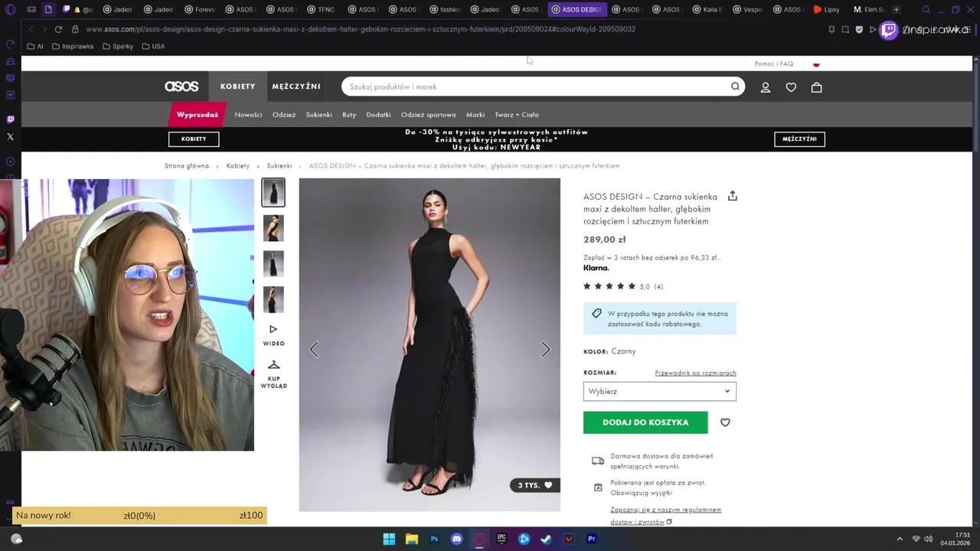The image size is (980, 551).
Task: Go to Sukienki breadcrumb
Action: click(x=279, y=166)
